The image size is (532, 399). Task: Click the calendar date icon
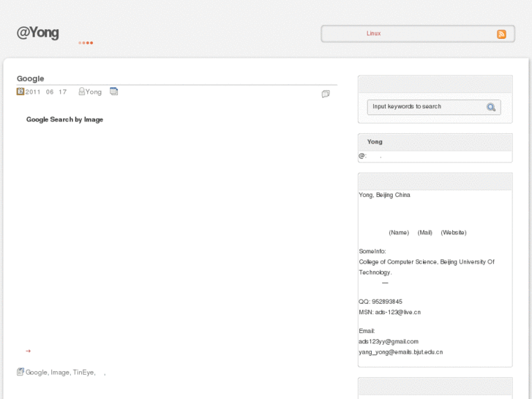(x=20, y=92)
